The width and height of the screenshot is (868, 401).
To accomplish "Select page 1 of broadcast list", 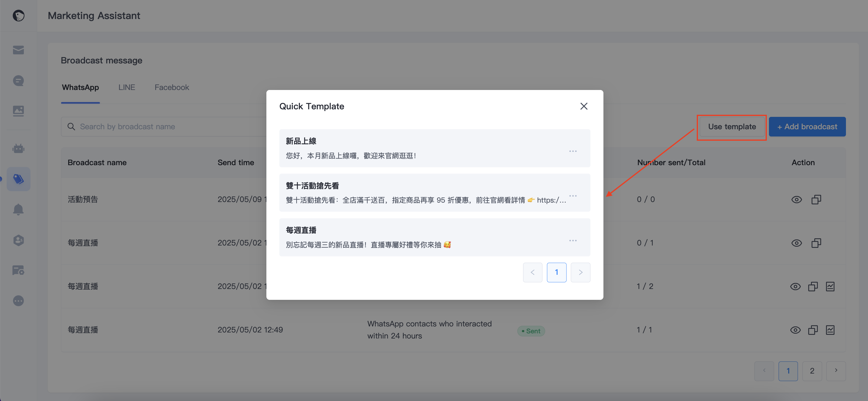I will (788, 371).
